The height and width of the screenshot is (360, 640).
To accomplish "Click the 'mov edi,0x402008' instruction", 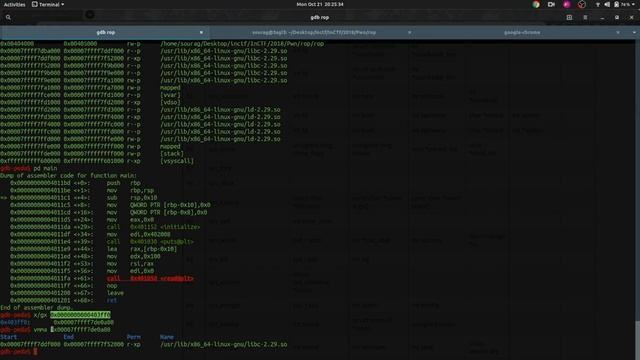I will coord(139,234).
